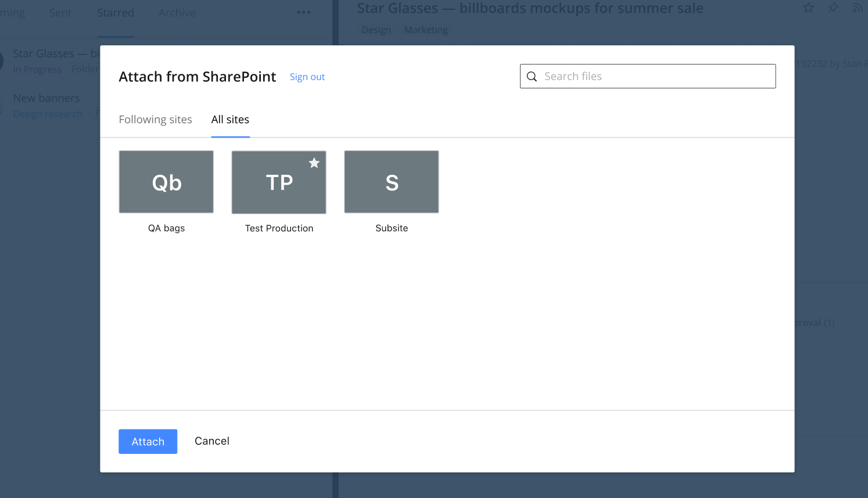
Task: Click the Star Glasses billboards mockups title
Action: [x=530, y=8]
